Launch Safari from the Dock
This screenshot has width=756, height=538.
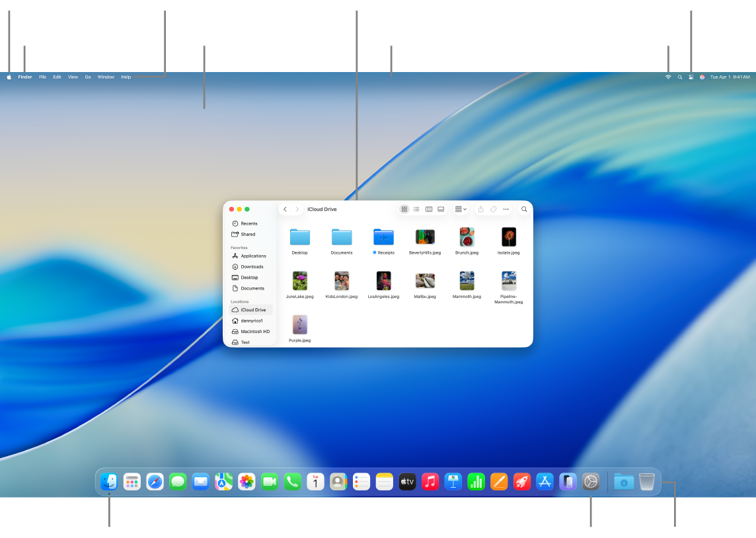tap(155, 482)
